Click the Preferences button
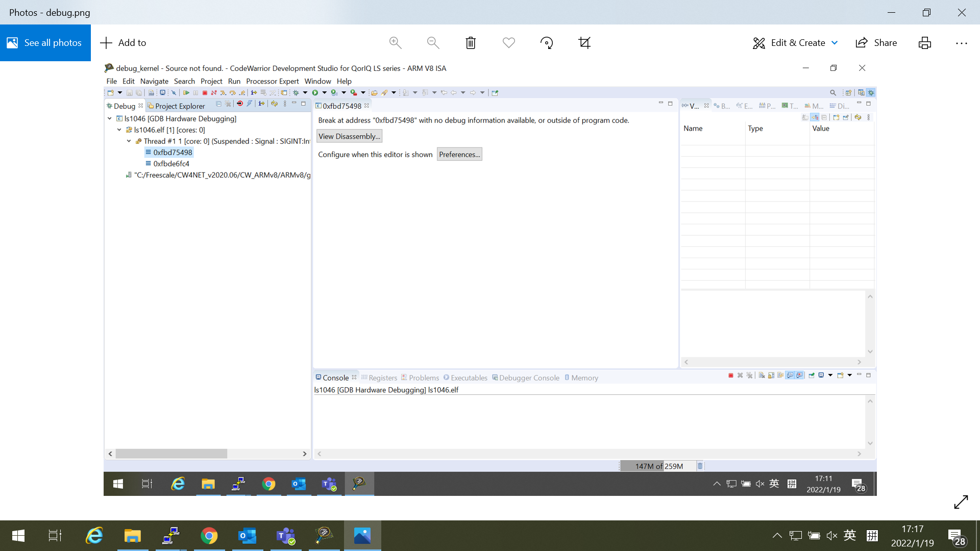This screenshot has height=551, width=980. click(x=459, y=154)
